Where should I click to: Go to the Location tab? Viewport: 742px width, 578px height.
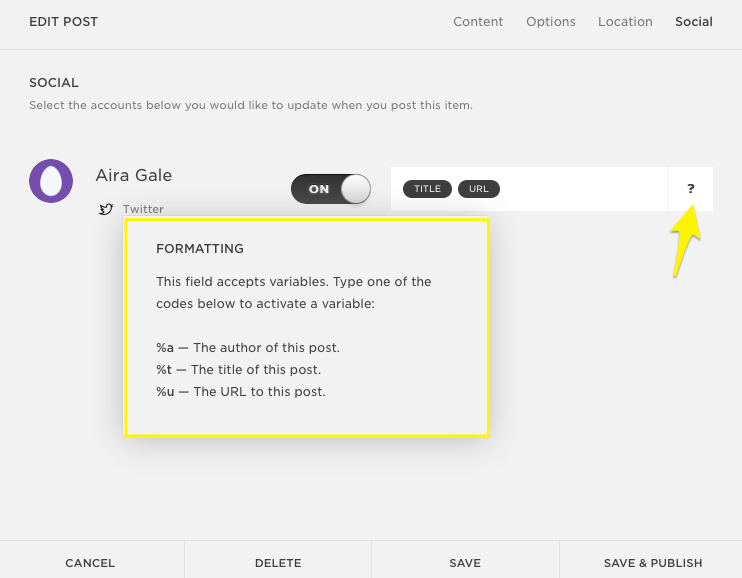point(625,22)
